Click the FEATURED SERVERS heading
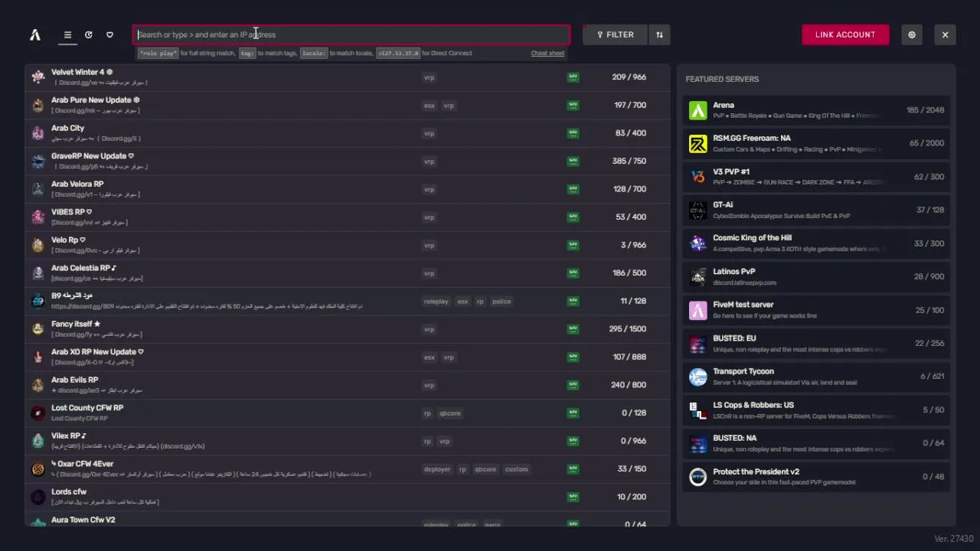This screenshot has height=551, width=980. point(722,80)
